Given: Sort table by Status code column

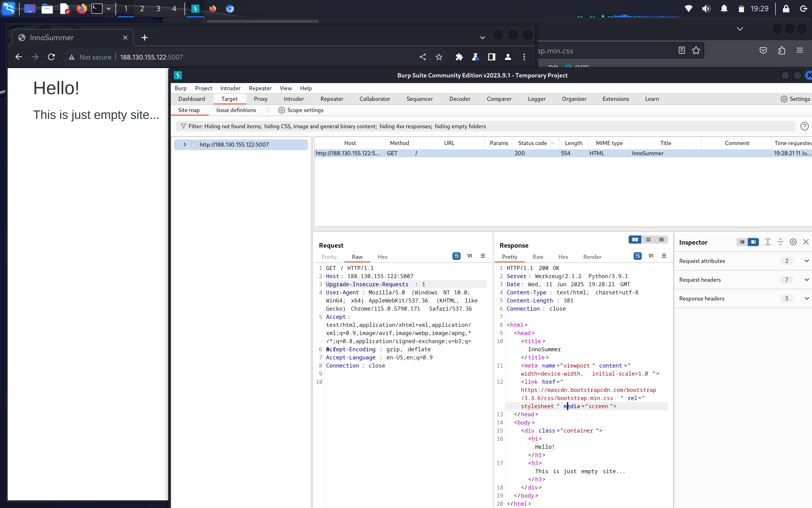Looking at the screenshot, I should click(536, 143).
